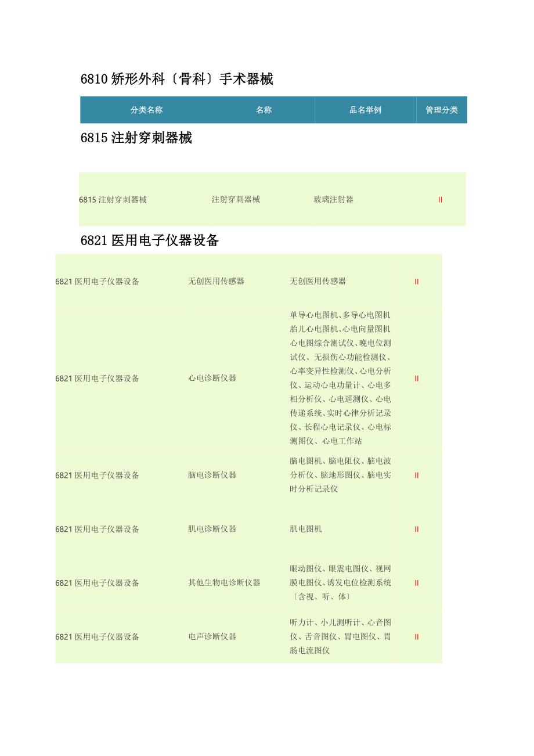
Task: Select the 心电诊断仪器 name cell
Action: [212, 378]
